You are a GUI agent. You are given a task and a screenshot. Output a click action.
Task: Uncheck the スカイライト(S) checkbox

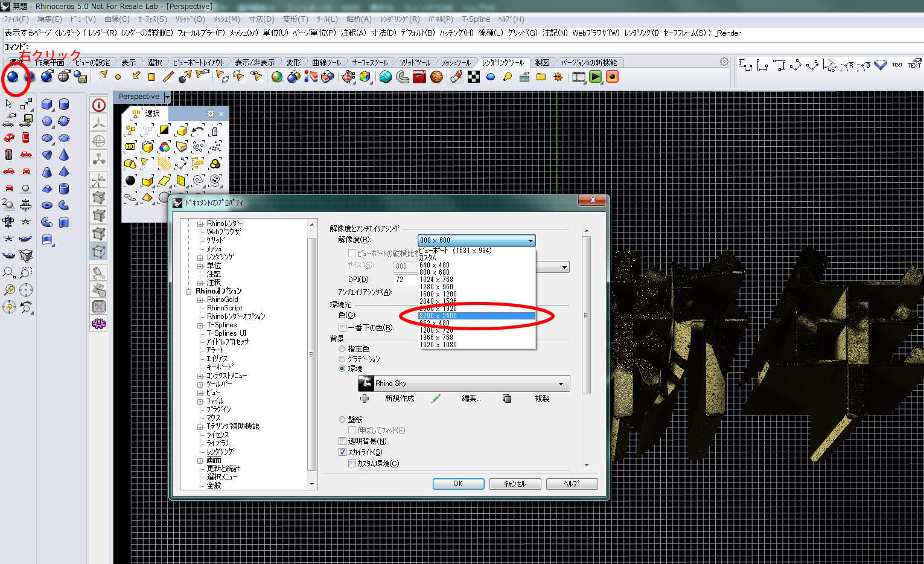[342, 452]
